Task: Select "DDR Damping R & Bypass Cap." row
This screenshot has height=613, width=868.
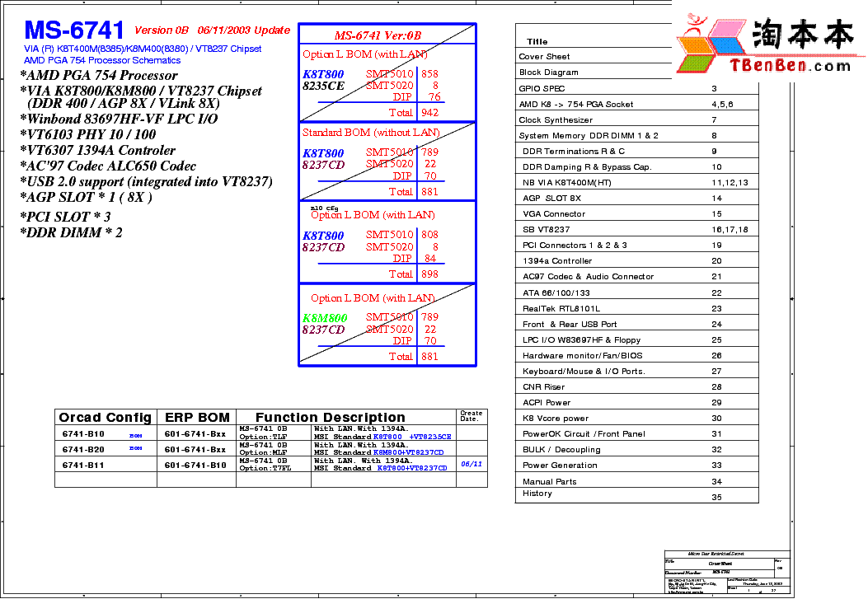Action: pos(636,167)
